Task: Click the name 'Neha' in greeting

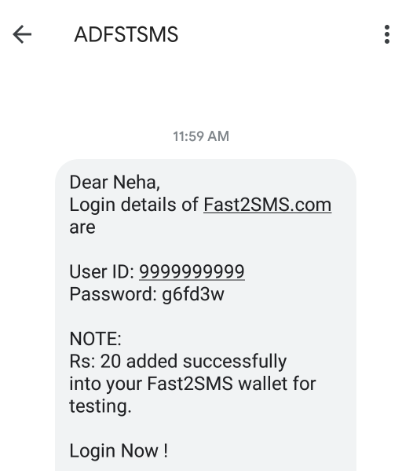Action: [x=136, y=182]
